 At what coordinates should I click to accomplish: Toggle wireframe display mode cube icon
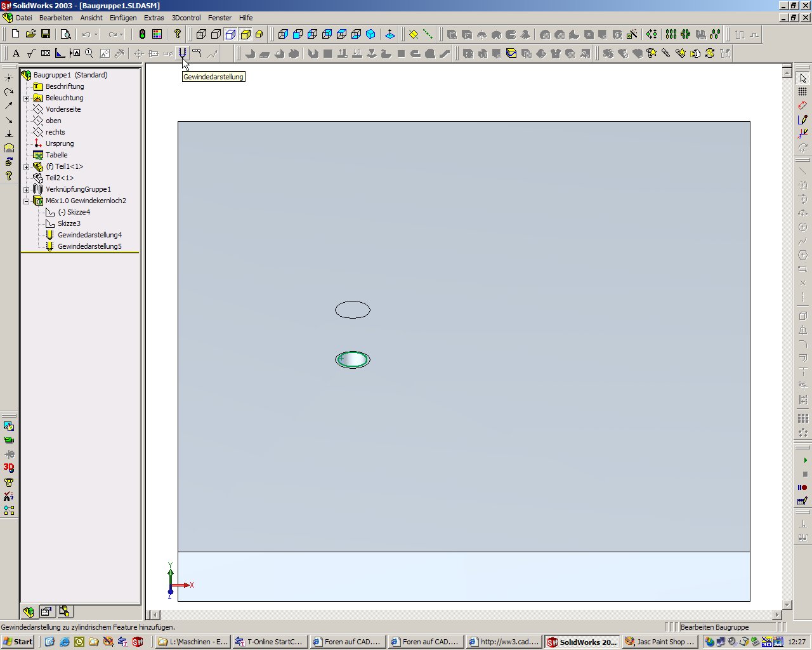click(x=202, y=34)
